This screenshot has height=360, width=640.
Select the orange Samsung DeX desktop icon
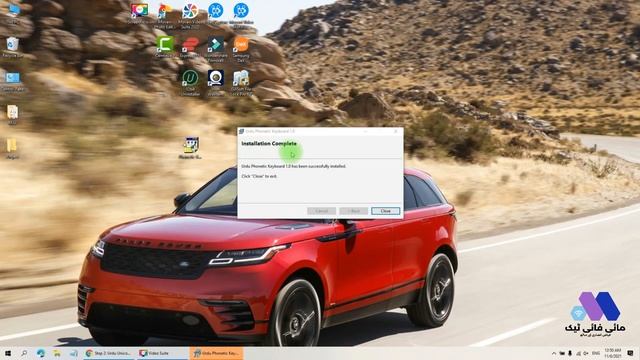click(x=241, y=48)
